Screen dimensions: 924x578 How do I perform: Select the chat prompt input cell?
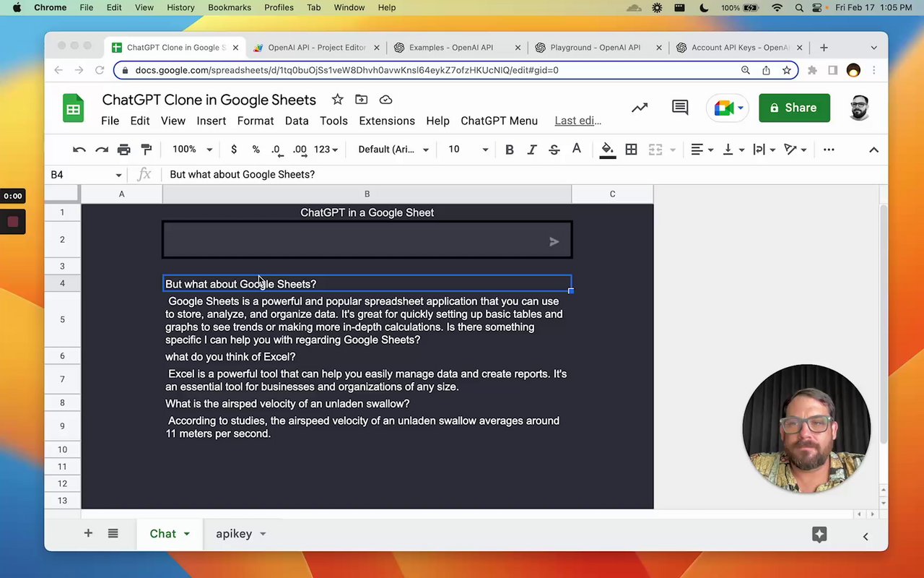pyautogui.click(x=367, y=240)
